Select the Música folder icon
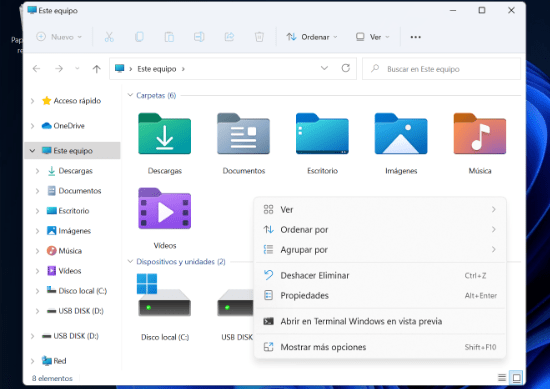The width and height of the screenshot is (550, 389). [x=480, y=134]
